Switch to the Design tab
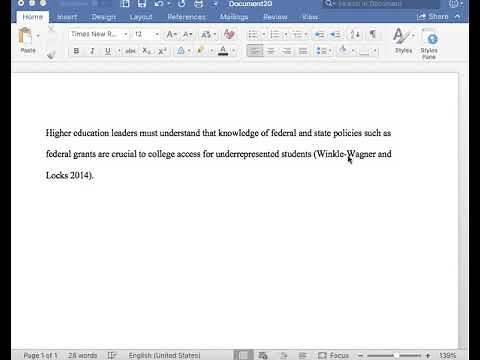480x360 pixels. pos(104,17)
